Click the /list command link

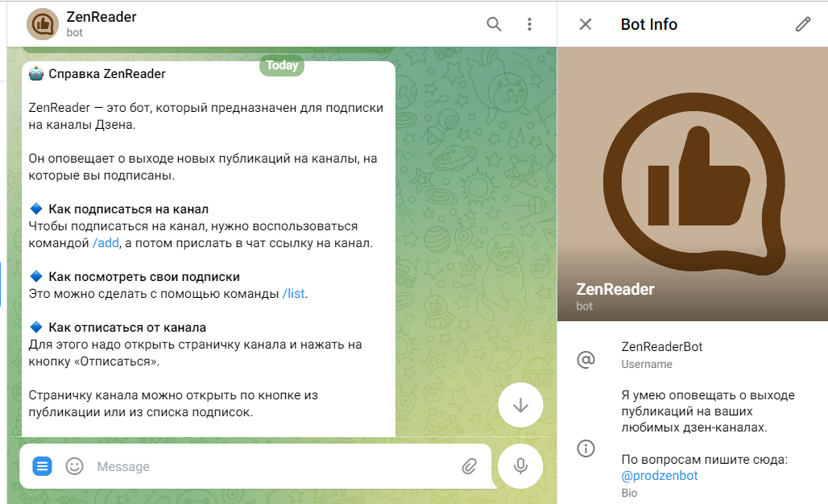(x=294, y=294)
